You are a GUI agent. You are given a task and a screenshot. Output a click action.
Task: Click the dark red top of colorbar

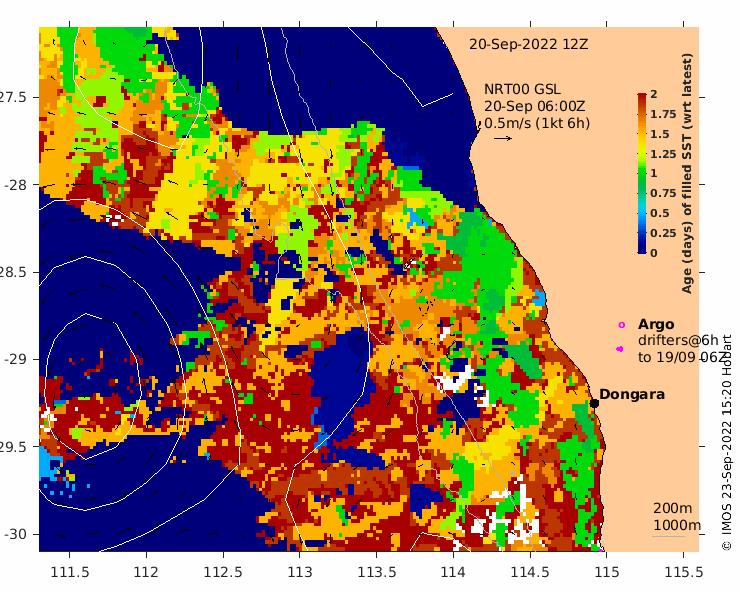[x=642, y=97]
